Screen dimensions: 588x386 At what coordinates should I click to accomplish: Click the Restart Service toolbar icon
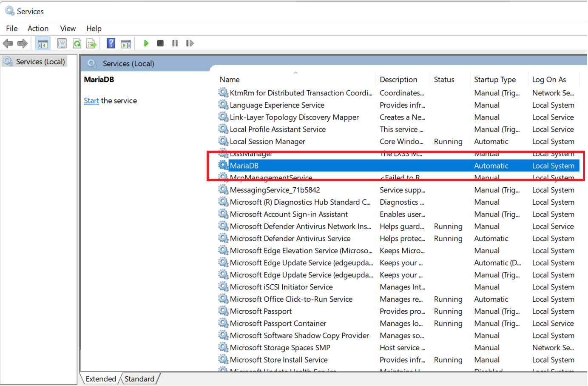pyautogui.click(x=190, y=43)
